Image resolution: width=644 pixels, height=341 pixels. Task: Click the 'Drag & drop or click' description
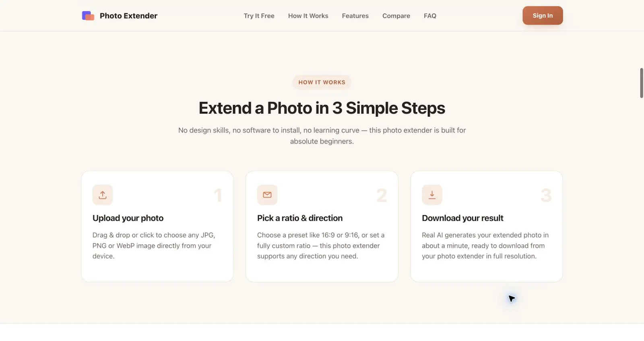154,245
